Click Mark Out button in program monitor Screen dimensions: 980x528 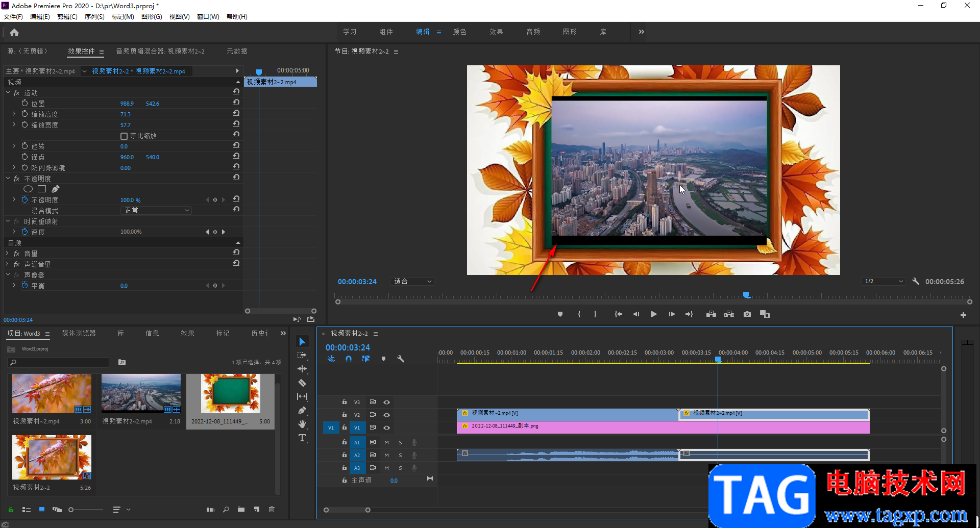pos(595,314)
